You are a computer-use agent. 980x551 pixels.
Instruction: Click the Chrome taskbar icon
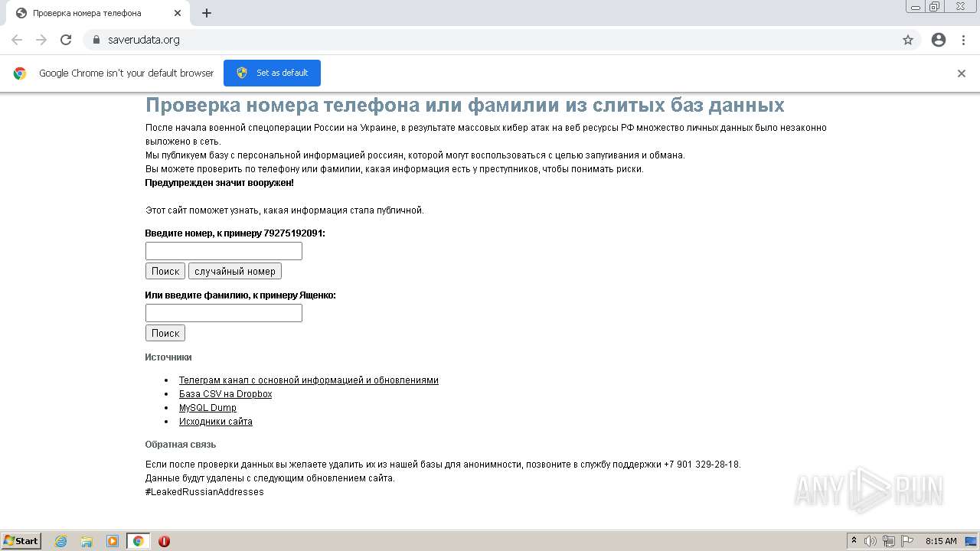139,541
